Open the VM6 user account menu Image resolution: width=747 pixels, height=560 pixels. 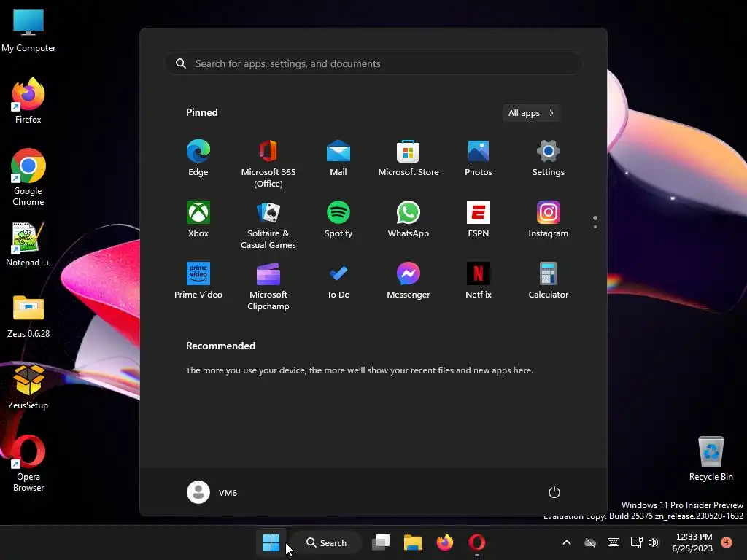(212, 492)
